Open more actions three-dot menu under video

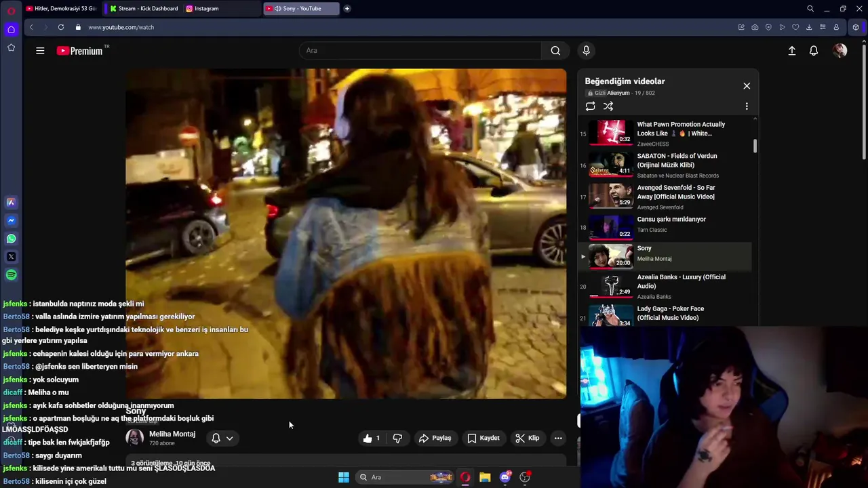(558, 439)
